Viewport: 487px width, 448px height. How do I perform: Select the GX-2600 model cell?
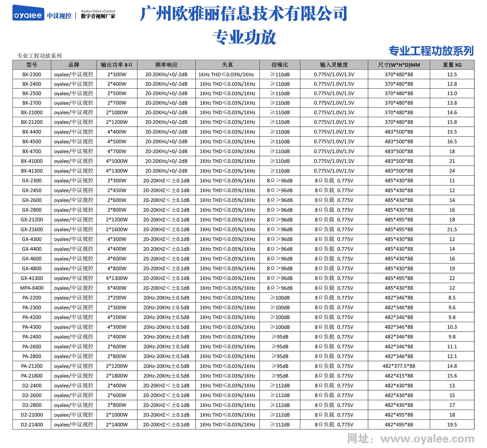click(32, 200)
